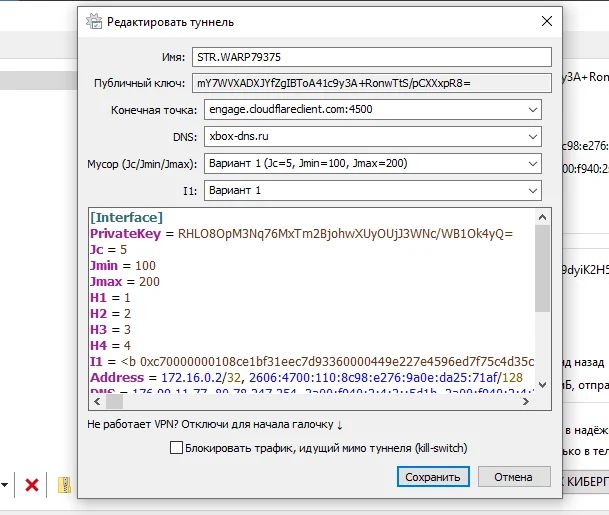609x515 pixels.
Task: Click the Имя tunnel name field
Action: (377, 56)
